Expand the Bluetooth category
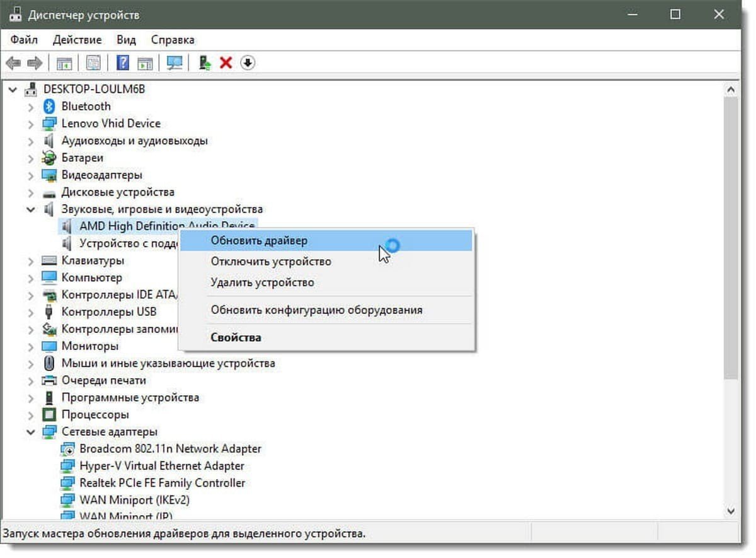 [x=30, y=107]
